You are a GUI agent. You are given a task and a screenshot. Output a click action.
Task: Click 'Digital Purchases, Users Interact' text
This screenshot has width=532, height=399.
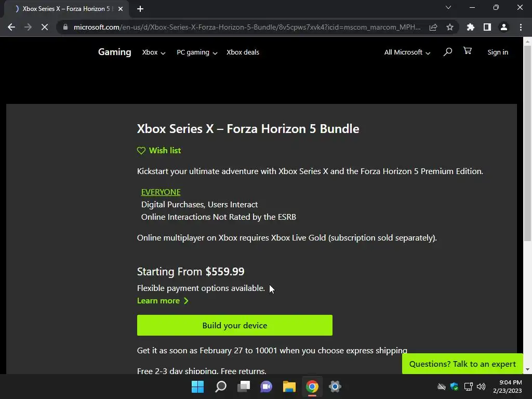coord(199,205)
